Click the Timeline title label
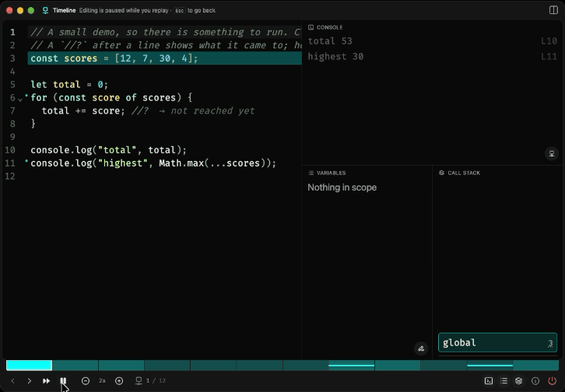 click(x=64, y=10)
